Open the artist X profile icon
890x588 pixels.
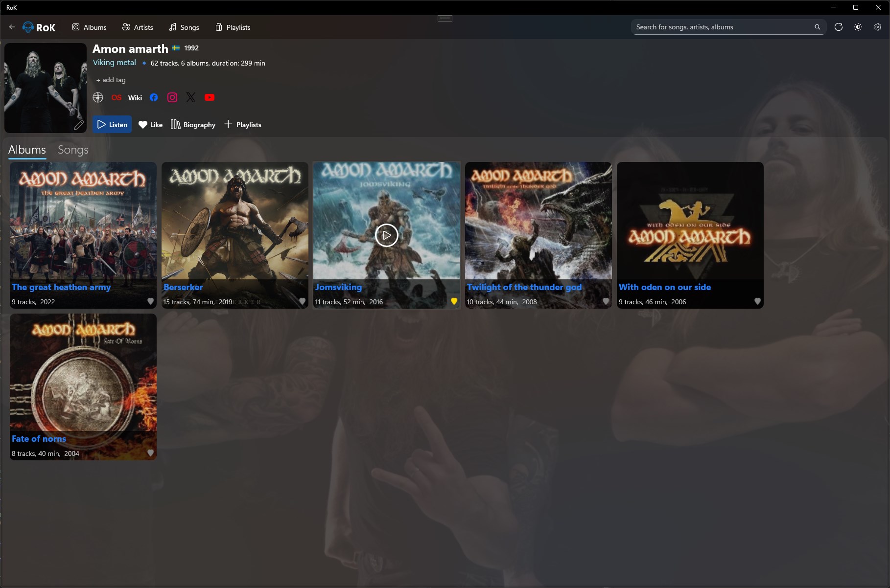coord(191,97)
